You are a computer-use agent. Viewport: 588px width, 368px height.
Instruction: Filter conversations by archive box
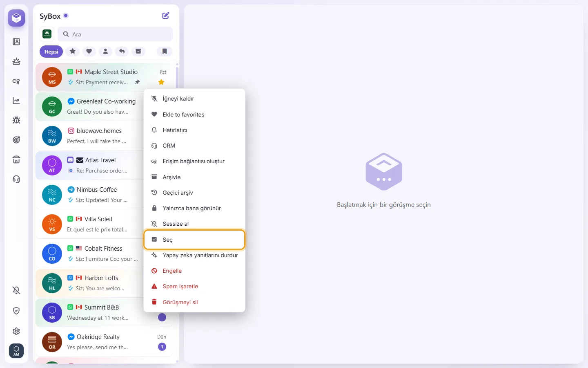138,52
